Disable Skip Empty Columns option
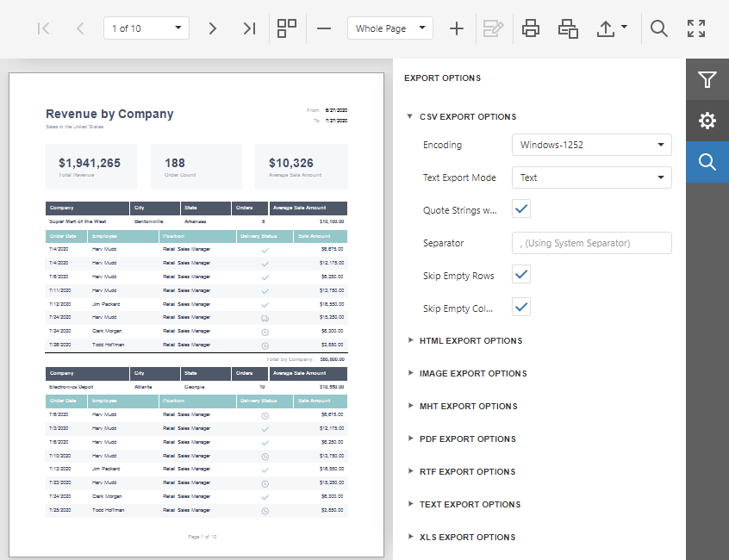729x560 pixels. (520, 307)
